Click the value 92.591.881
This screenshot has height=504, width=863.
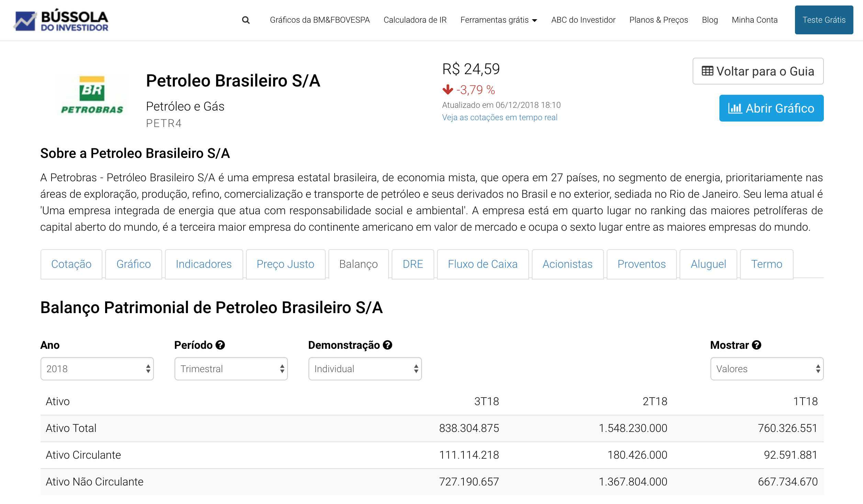pos(791,455)
